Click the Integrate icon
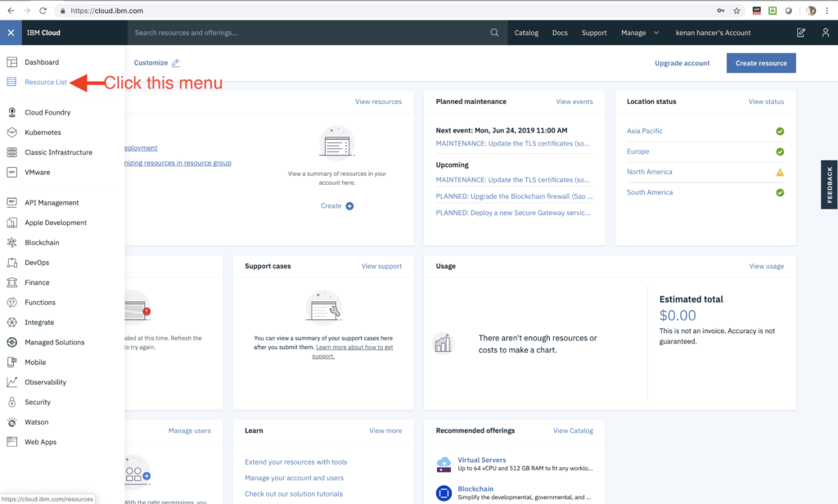The height and width of the screenshot is (504, 838). pos(11,322)
